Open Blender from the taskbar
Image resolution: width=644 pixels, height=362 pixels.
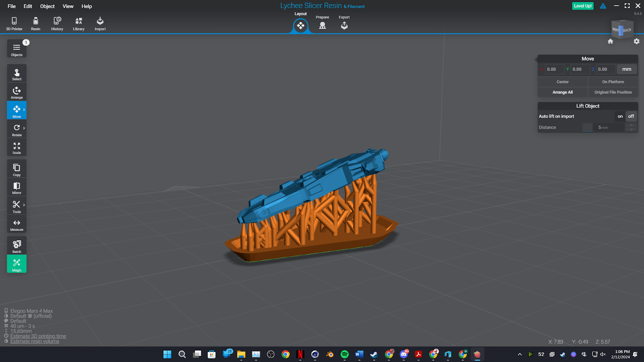click(x=330, y=354)
